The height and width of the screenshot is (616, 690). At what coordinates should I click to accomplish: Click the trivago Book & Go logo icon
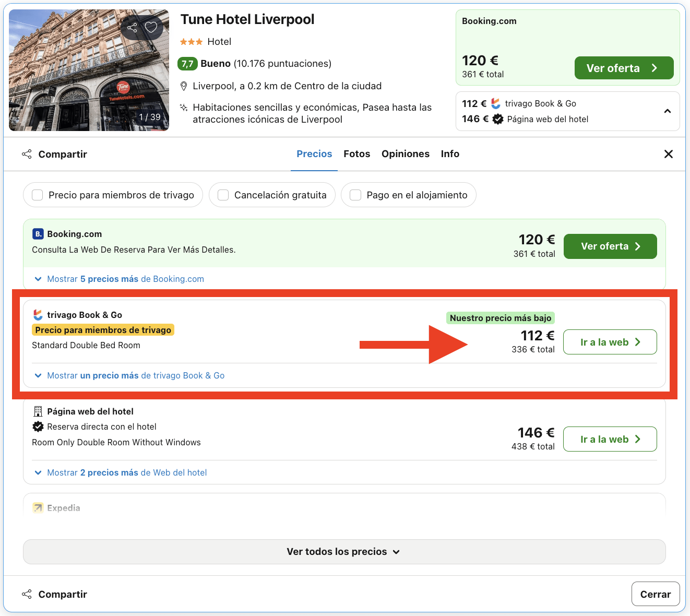[x=37, y=314]
